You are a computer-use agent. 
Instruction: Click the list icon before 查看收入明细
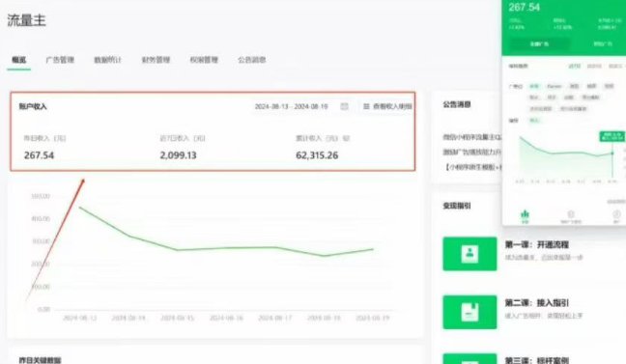(x=366, y=106)
